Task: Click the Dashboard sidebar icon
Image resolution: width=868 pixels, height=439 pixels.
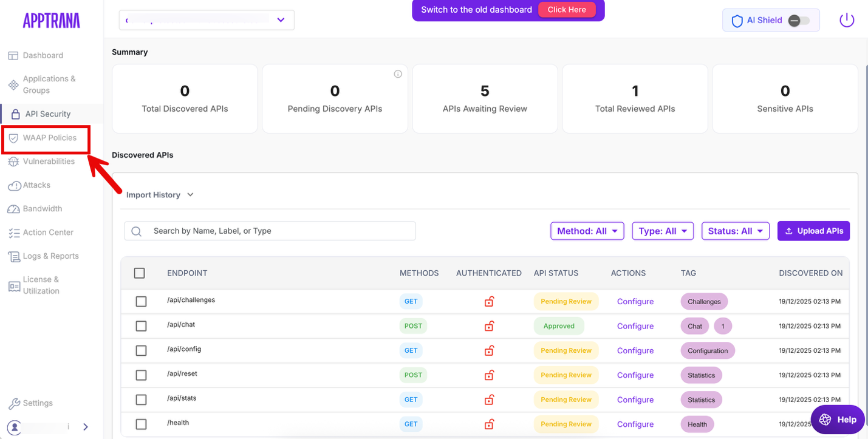Action: (x=13, y=56)
